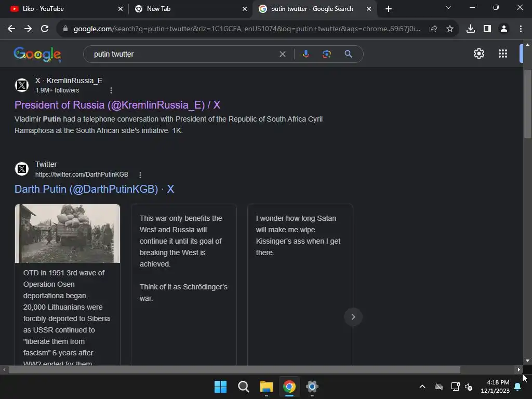This screenshot has height=399, width=532.
Task: Search by image with Google Lens
Action: (x=326, y=54)
